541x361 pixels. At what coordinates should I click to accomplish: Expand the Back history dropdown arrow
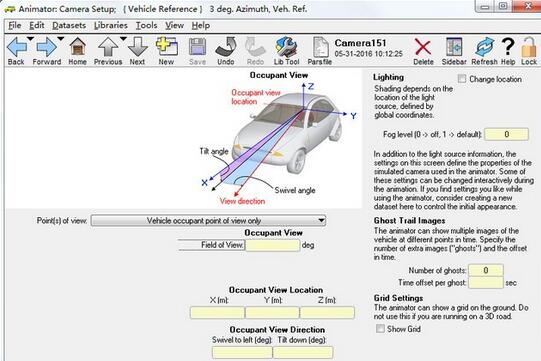click(30, 39)
